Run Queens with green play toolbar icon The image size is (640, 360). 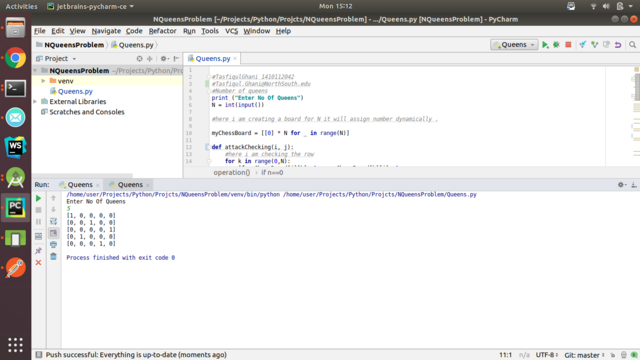[x=545, y=45]
